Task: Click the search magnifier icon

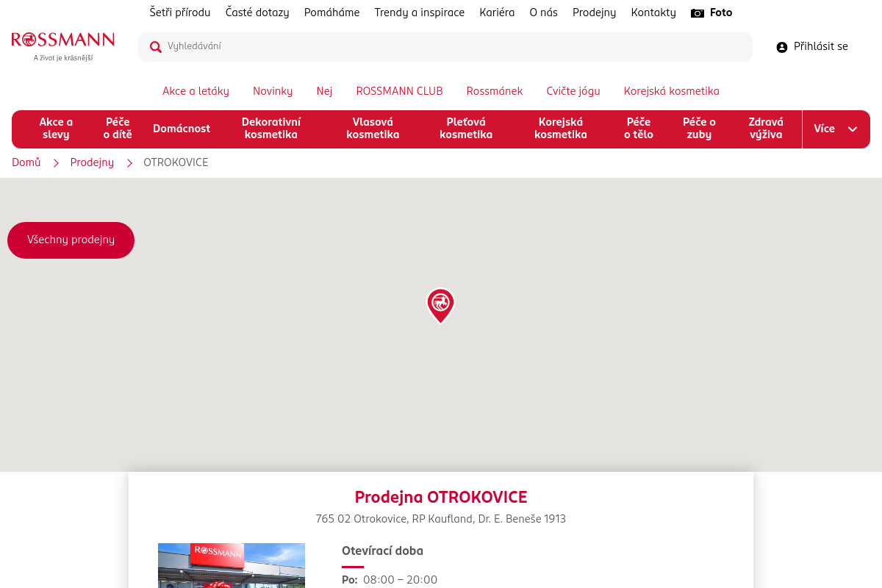Action: (156, 47)
